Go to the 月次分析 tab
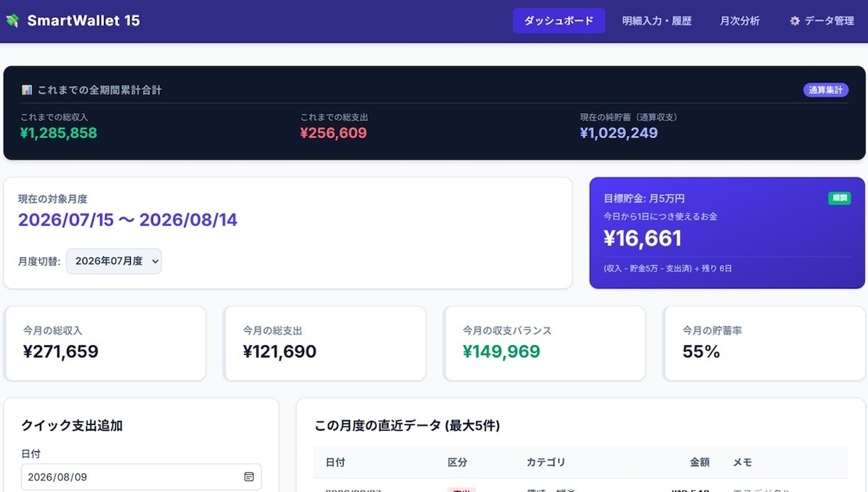The image size is (868, 492). point(740,21)
